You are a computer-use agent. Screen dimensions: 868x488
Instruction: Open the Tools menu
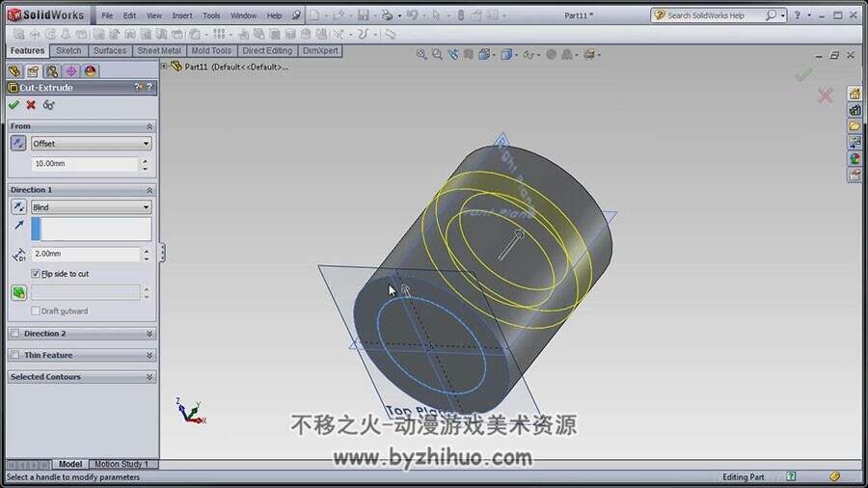211,15
